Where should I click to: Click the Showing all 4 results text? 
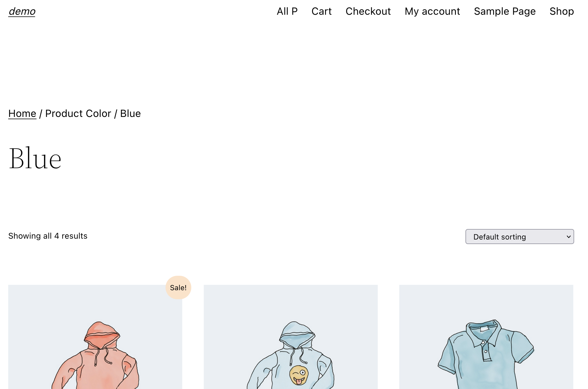pos(48,236)
